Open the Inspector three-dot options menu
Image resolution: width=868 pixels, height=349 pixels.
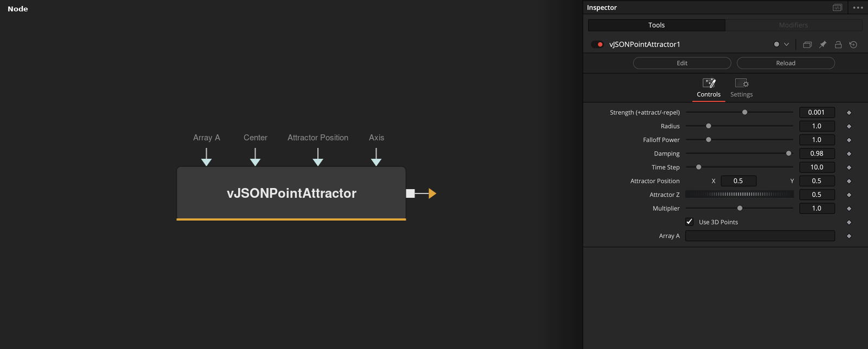858,8
